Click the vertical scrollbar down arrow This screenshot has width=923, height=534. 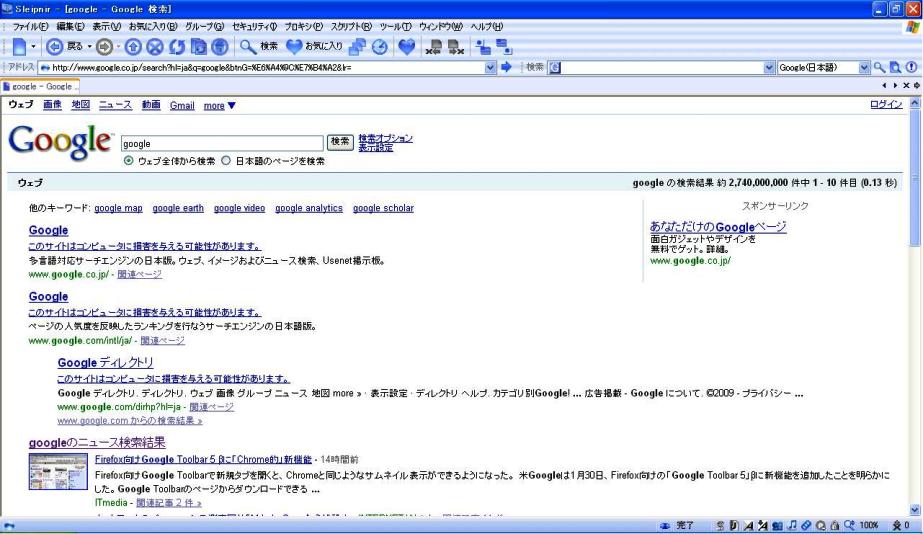[x=915, y=510]
